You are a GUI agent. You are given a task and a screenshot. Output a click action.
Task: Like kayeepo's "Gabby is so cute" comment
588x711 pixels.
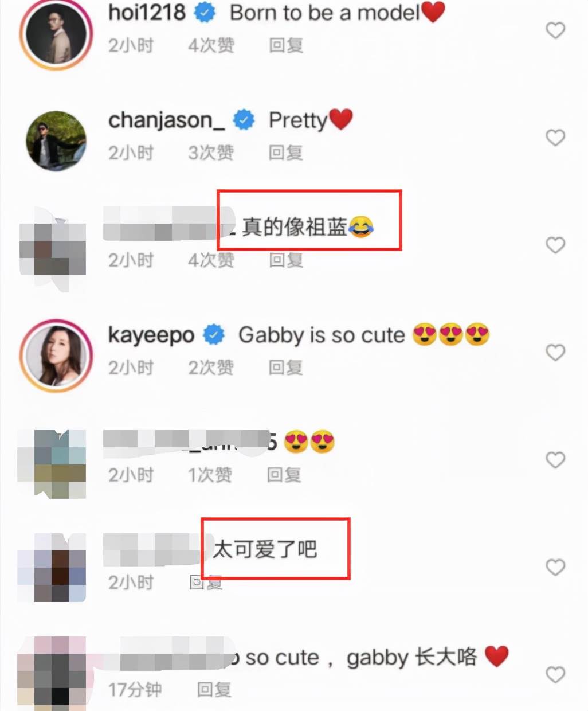click(x=555, y=352)
